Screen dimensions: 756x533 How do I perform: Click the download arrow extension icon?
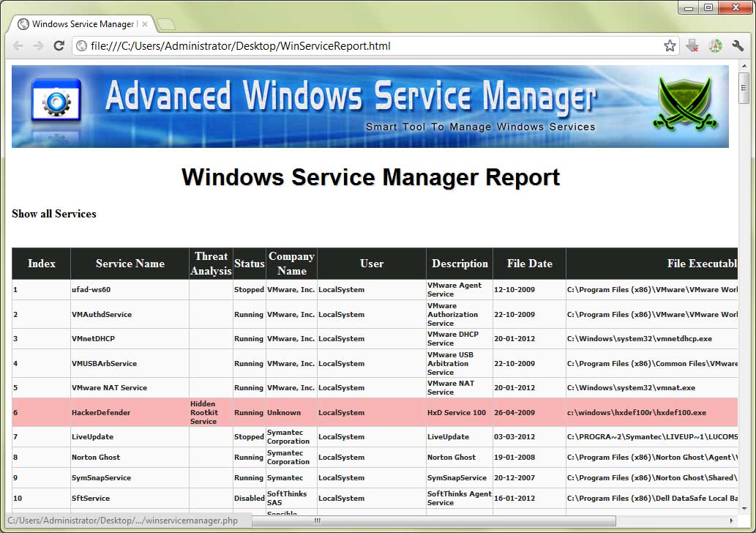pos(692,46)
